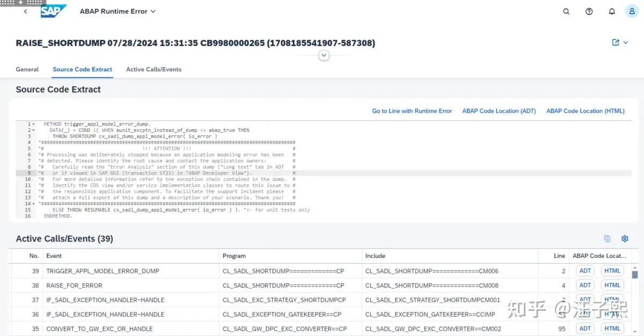
Task: Navigate back using the left arrow
Action: tap(25, 11)
